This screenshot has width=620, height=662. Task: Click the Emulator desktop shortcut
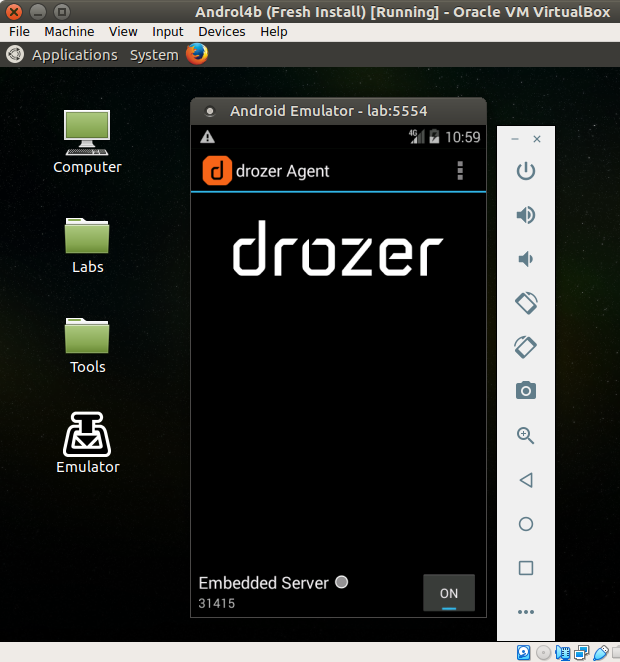click(x=87, y=443)
